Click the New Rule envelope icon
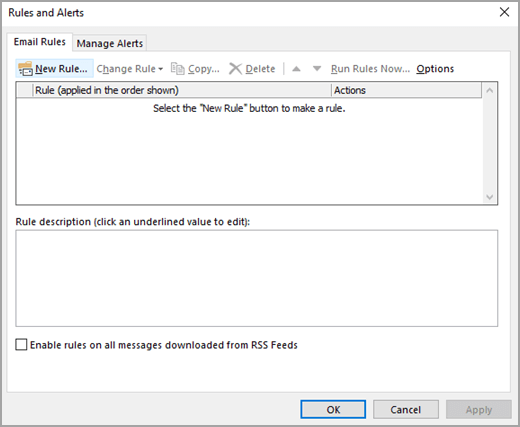The width and height of the screenshot is (520, 427). (x=25, y=69)
